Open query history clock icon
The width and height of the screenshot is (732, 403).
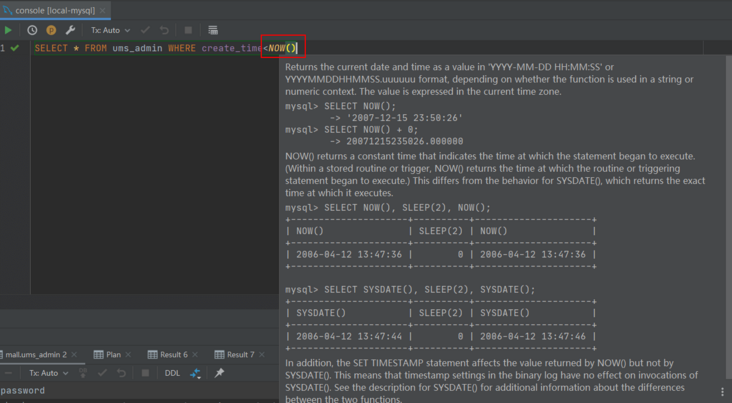pos(32,31)
